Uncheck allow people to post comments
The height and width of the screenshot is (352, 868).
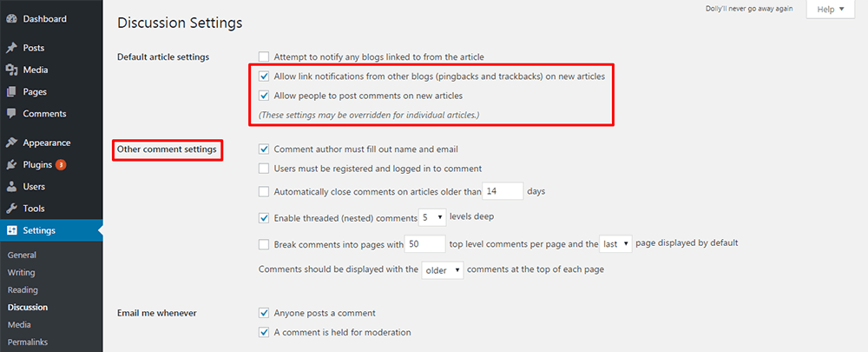click(264, 96)
